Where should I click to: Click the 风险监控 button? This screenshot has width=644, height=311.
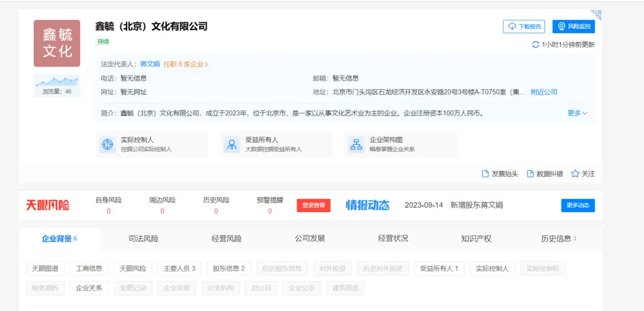click(x=574, y=26)
